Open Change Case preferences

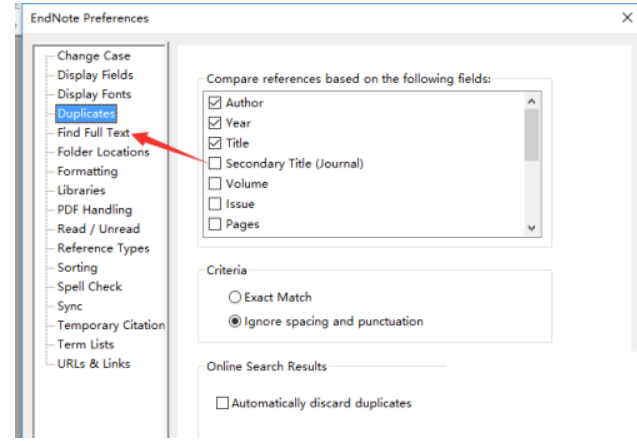point(94,56)
